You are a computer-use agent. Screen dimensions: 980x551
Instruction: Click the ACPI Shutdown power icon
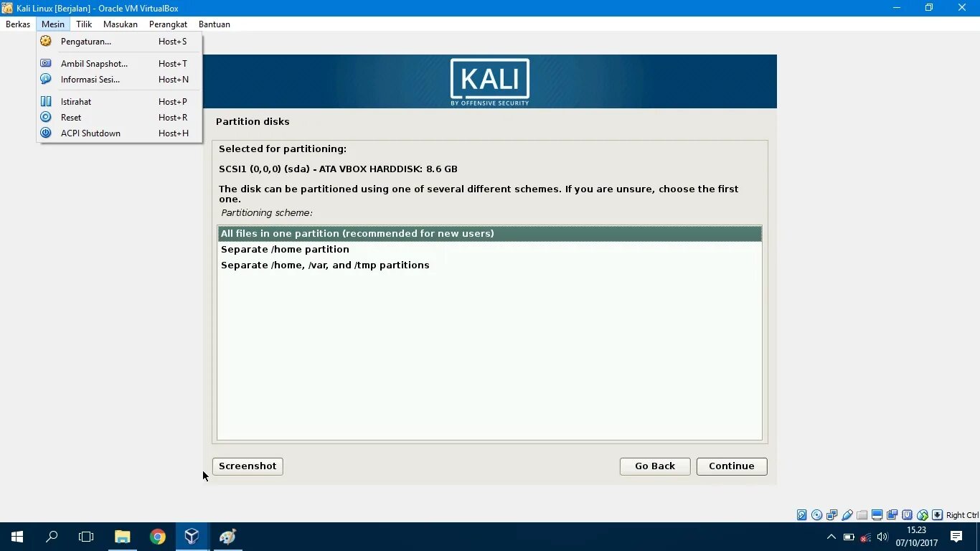(46, 133)
